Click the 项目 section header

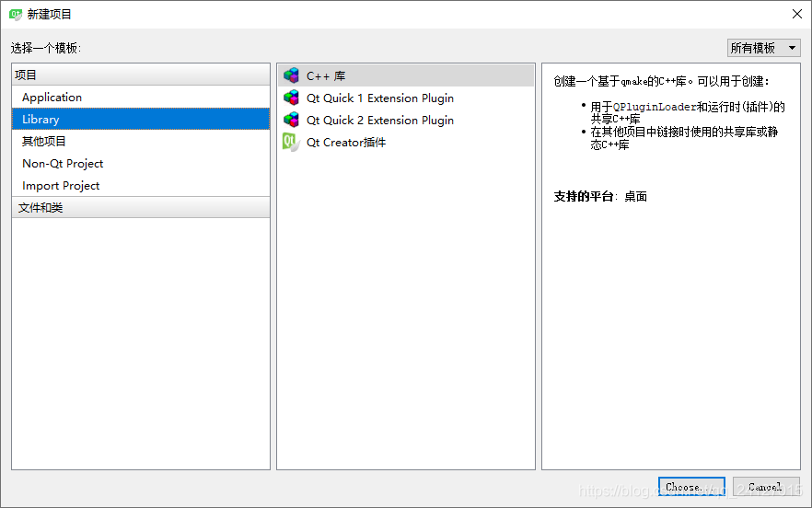click(x=140, y=75)
